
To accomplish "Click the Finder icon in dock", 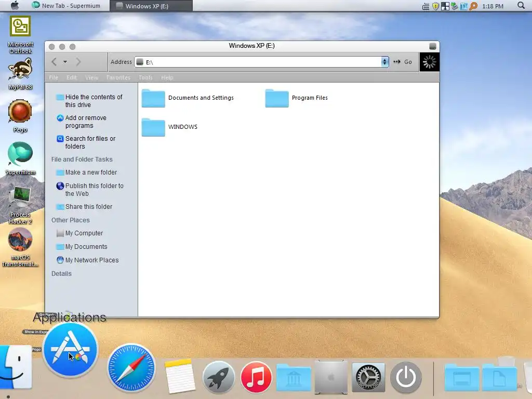I will click(15, 367).
